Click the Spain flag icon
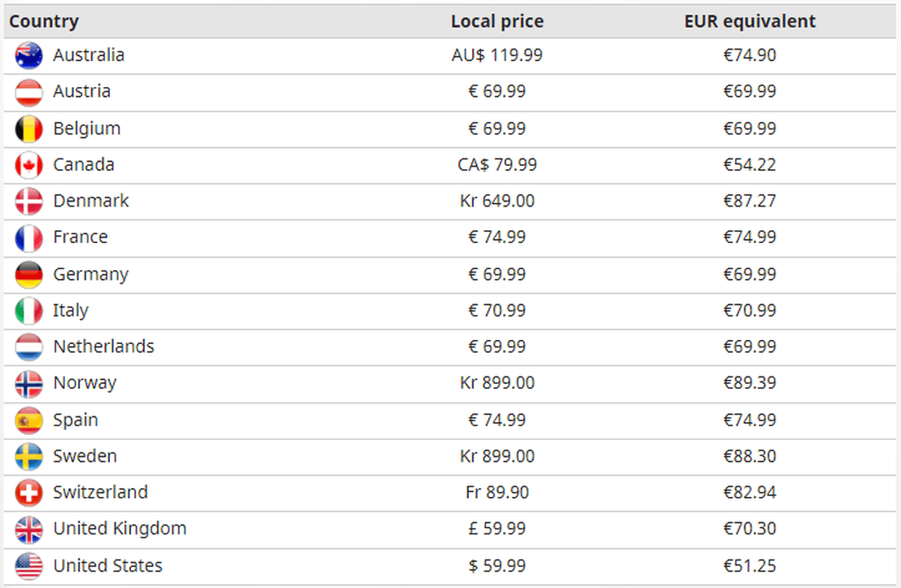Screen dimensions: 901x588 click(28, 420)
